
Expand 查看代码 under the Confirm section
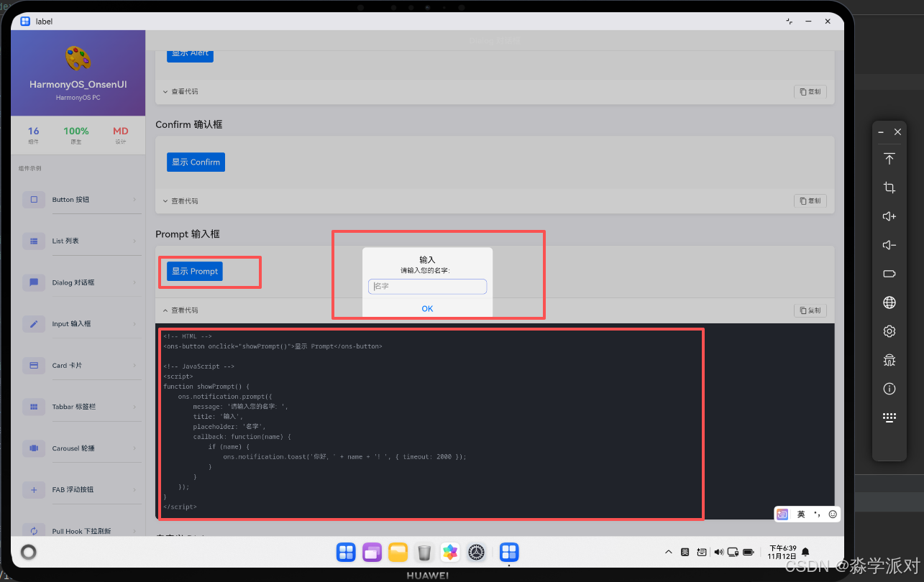[x=180, y=201]
